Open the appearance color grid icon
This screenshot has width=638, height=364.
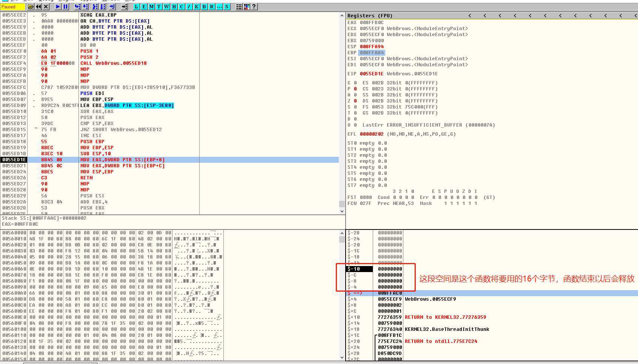(x=247, y=7)
